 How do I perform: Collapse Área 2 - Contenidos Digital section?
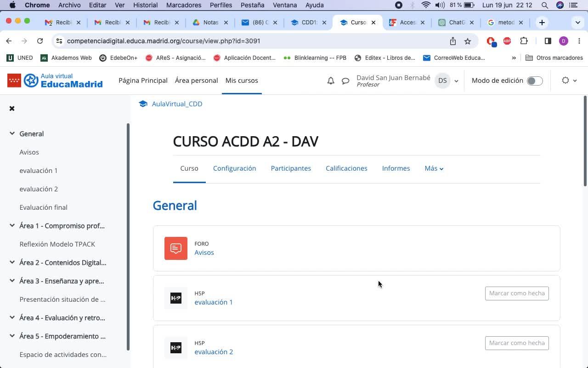coord(12,263)
